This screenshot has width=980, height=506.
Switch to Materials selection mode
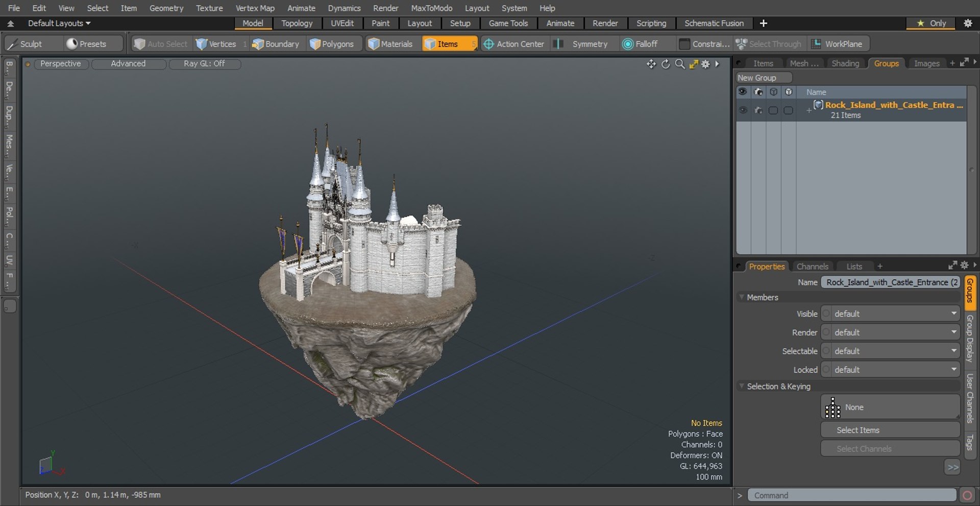point(390,44)
